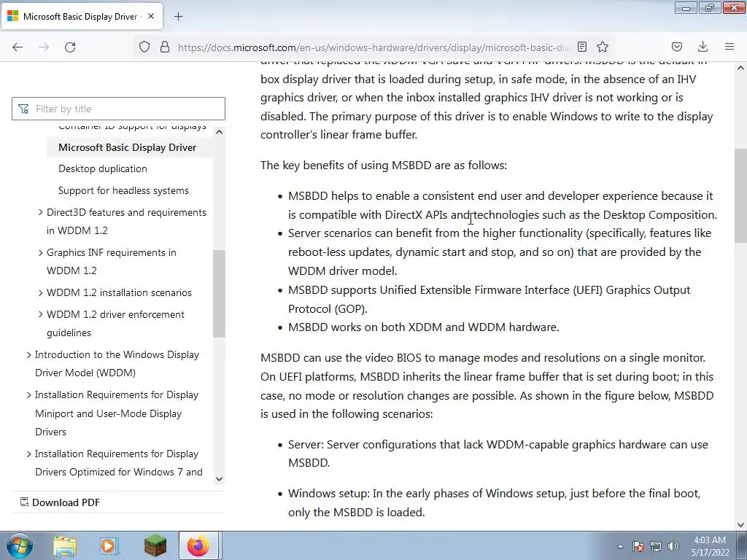Open Support for headless systems
The height and width of the screenshot is (560, 747).
click(123, 190)
